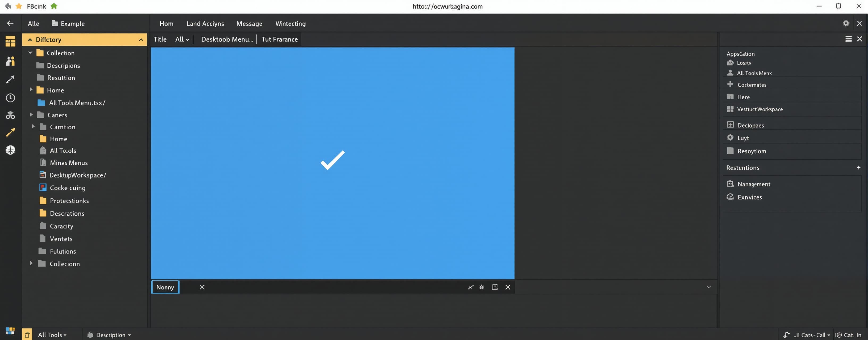Click the Cortemates plus icon
The width and height of the screenshot is (868, 340).
[x=730, y=84]
